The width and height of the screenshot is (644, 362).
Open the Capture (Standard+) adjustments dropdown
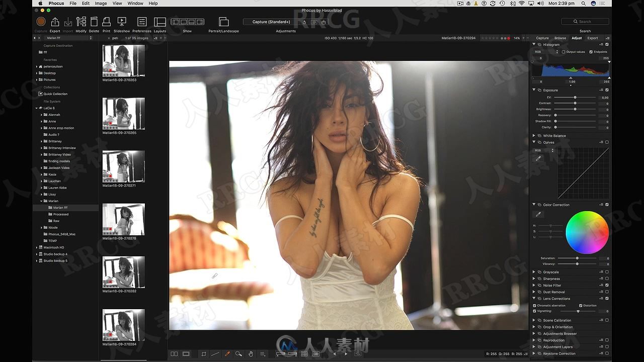(x=271, y=22)
